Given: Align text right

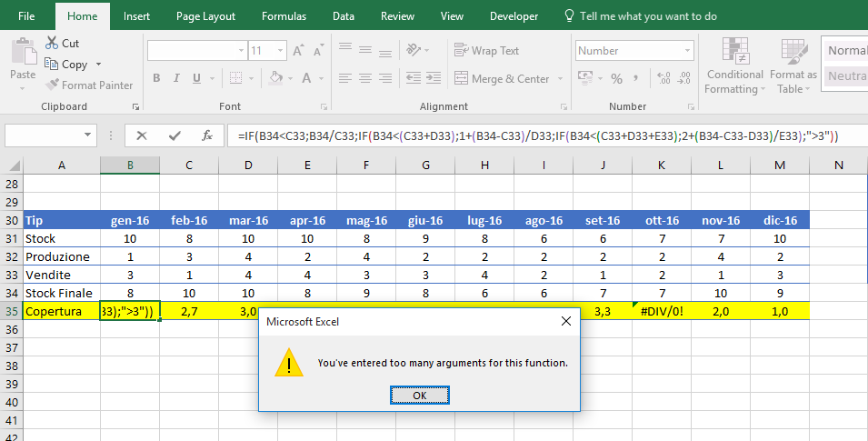Looking at the screenshot, I should [x=385, y=78].
